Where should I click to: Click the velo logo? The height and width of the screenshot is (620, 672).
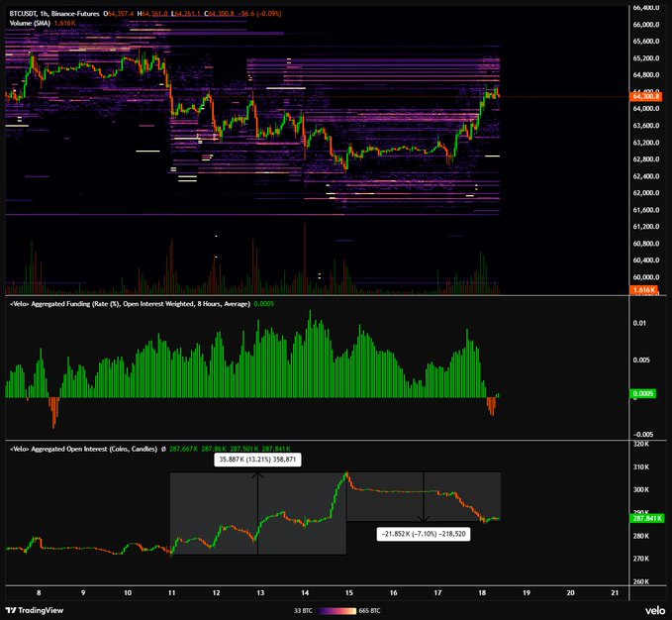click(655, 610)
